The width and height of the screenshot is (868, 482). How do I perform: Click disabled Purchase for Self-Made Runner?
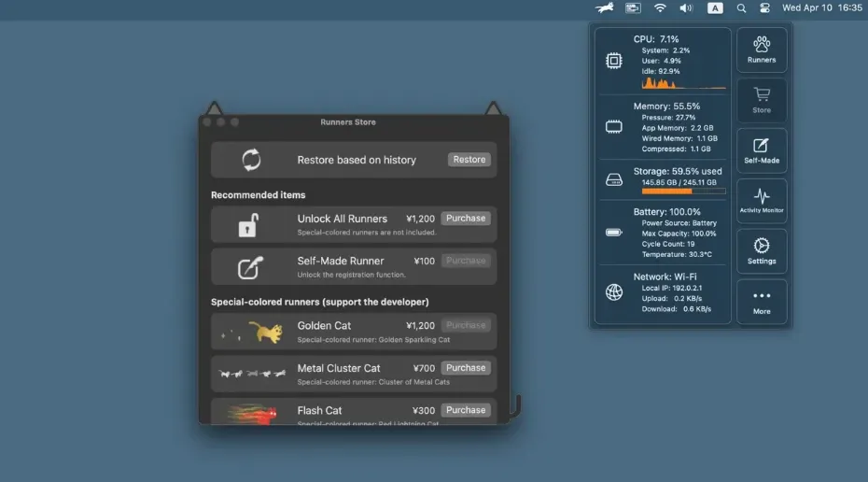[x=466, y=261]
